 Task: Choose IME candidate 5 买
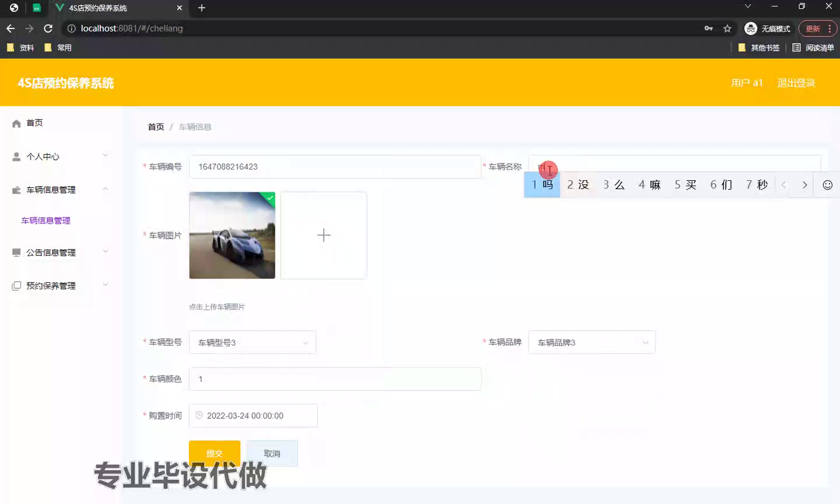[685, 185]
